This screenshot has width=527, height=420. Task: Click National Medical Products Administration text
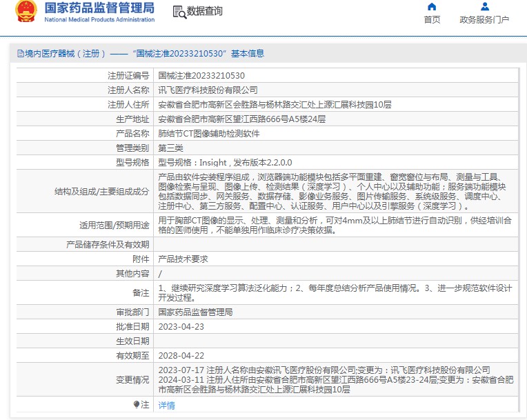pos(99,19)
